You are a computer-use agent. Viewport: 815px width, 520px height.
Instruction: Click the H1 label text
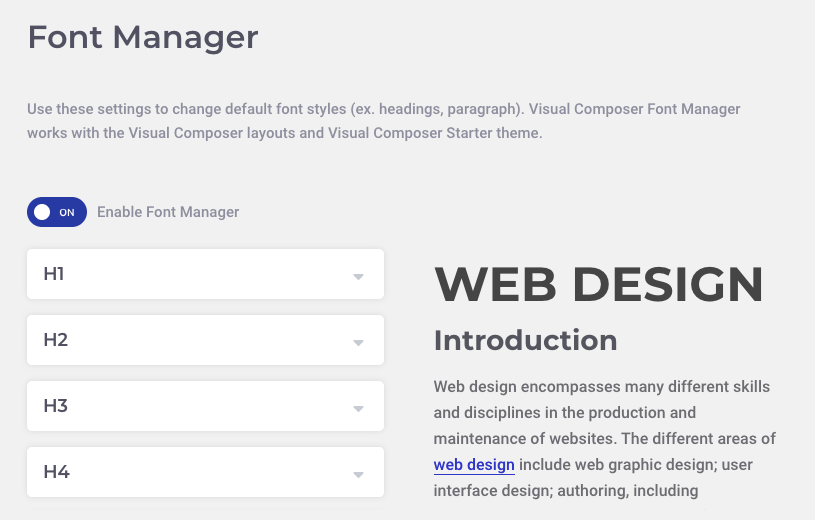[54, 274]
